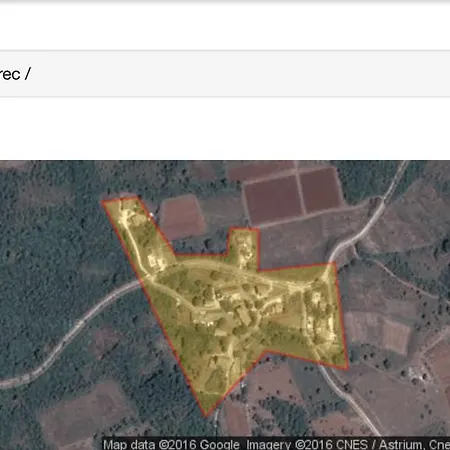Click the 'Map data ©2016 Google' attribution

click(171, 444)
